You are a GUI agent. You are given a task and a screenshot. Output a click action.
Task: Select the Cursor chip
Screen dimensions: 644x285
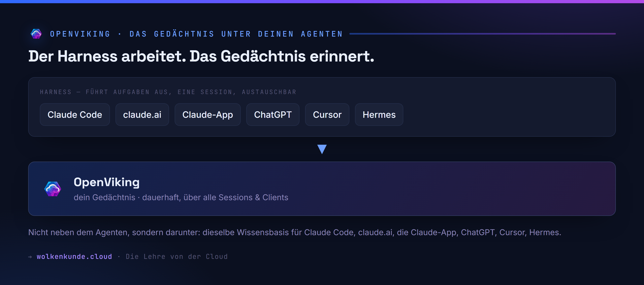pos(327,115)
